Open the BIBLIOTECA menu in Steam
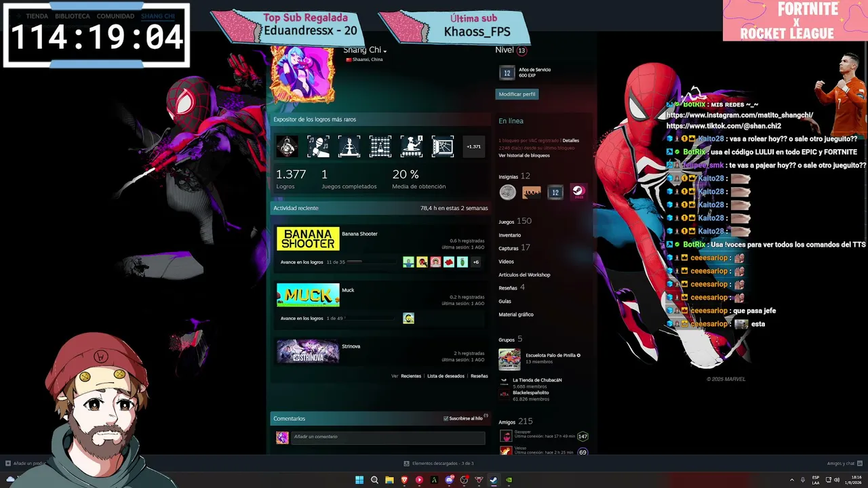Image resolution: width=868 pixels, height=488 pixels. click(73, 16)
